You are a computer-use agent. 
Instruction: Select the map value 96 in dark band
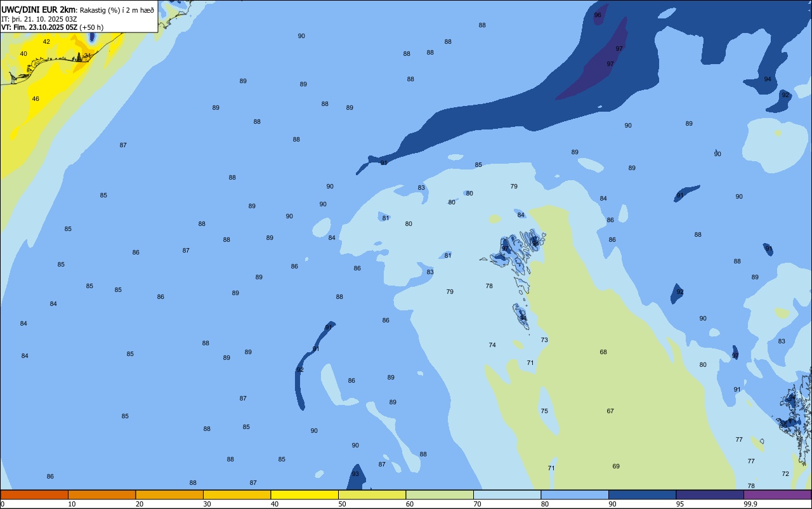tap(598, 15)
